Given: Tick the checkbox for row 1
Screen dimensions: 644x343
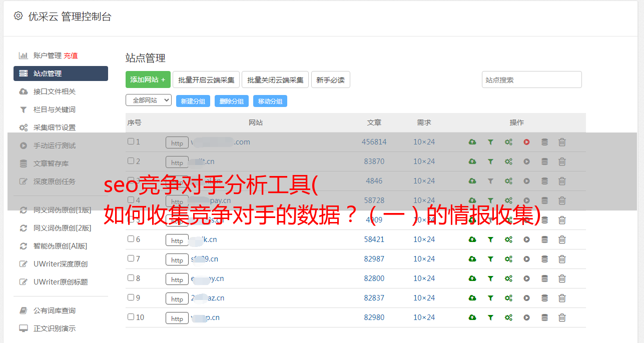Looking at the screenshot, I should 131,141.
